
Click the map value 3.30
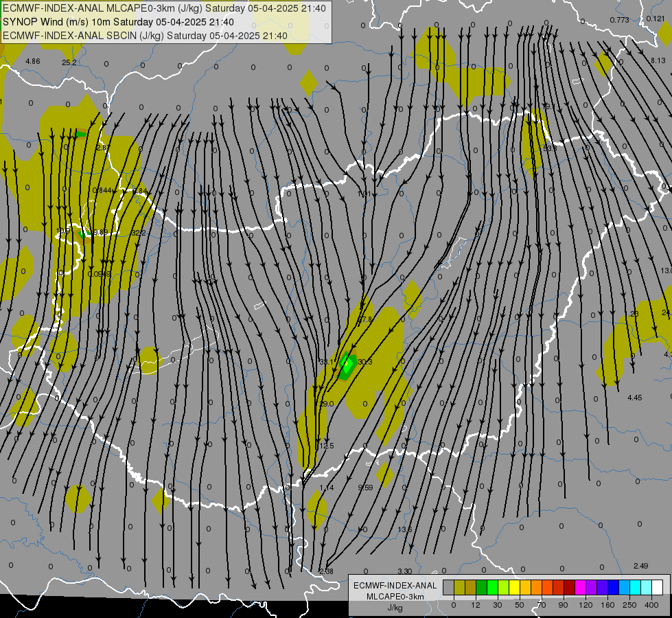tap(405, 571)
